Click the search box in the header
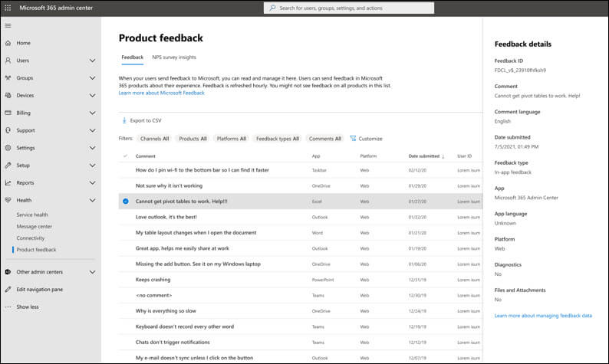 tap(349, 8)
